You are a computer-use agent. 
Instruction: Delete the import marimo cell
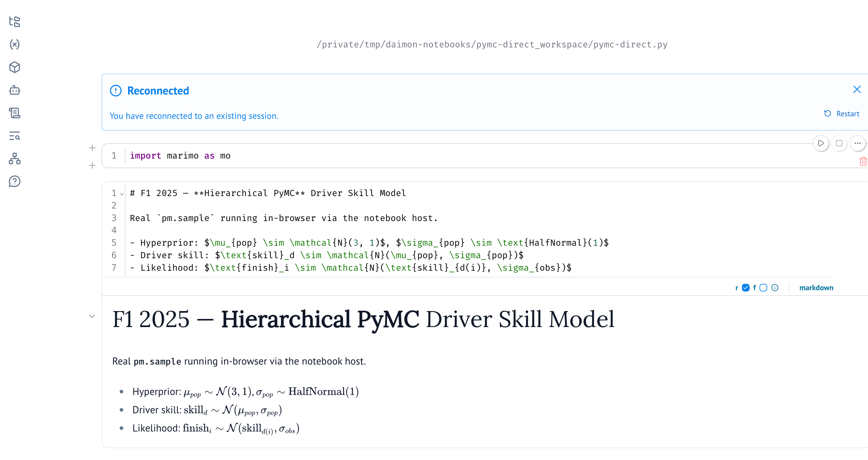(863, 161)
